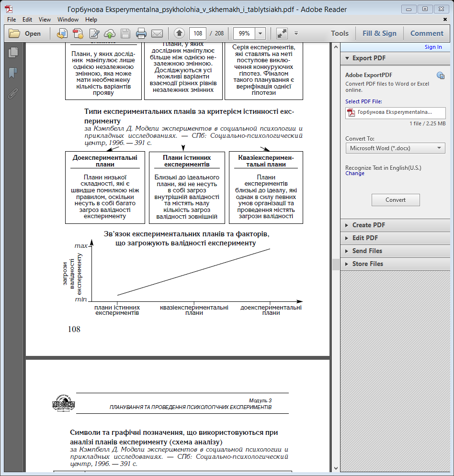Viewport: 454px width, 476px height.
Task: Send file by email envelope icon
Action: pyautogui.click(x=157, y=33)
